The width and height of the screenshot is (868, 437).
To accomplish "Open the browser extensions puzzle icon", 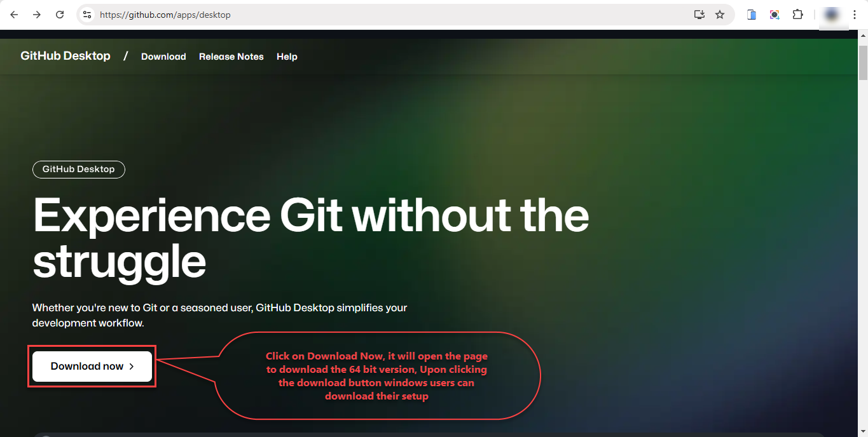I will (797, 14).
